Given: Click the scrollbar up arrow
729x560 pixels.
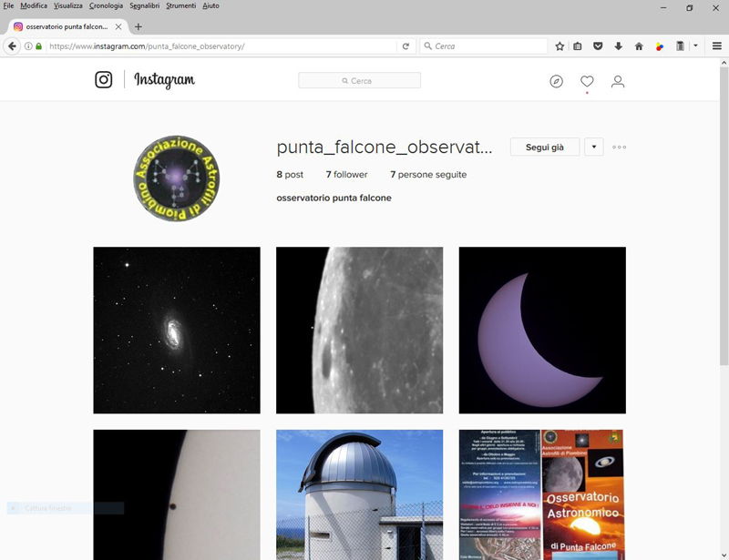Looking at the screenshot, I should pos(724,62).
